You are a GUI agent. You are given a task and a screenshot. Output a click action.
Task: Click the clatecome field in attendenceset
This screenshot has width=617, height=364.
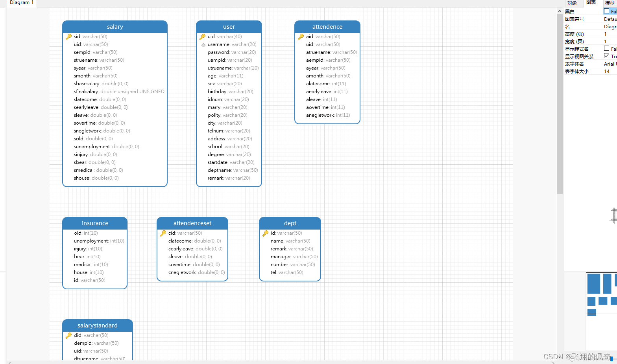tap(195, 241)
